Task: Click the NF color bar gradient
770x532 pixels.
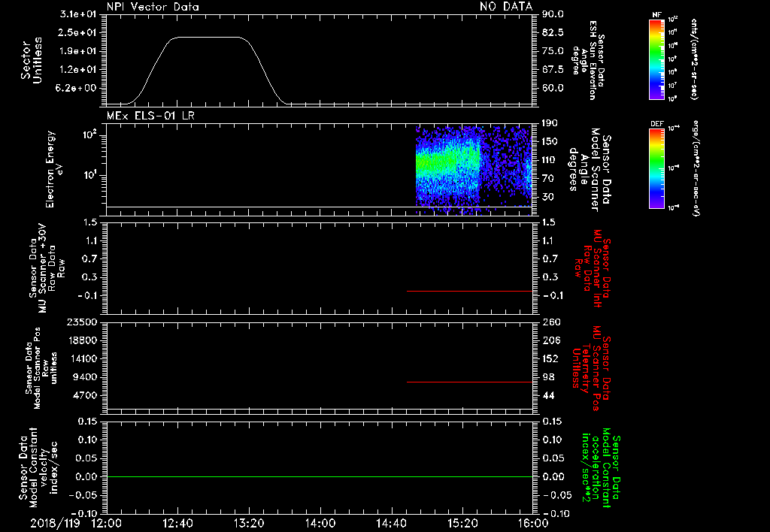Action: pos(656,59)
